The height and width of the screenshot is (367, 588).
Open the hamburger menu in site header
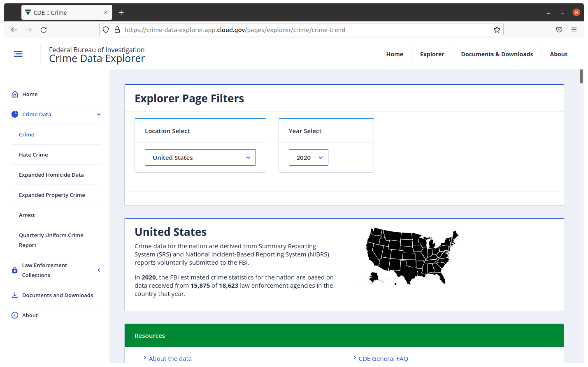pyautogui.click(x=18, y=54)
